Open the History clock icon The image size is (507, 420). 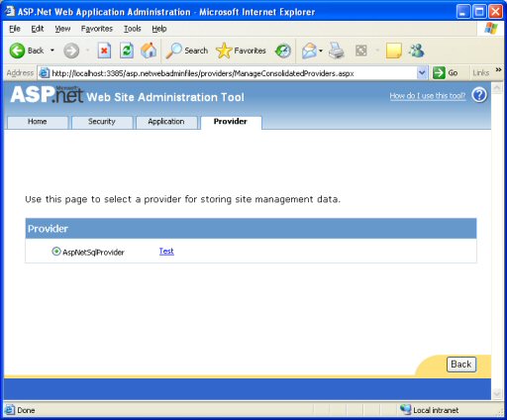click(x=283, y=51)
